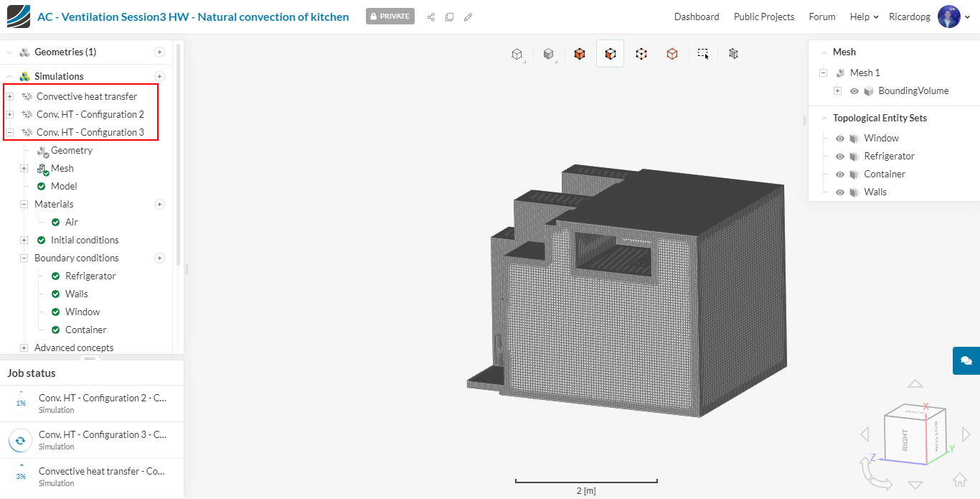The width and height of the screenshot is (980, 499).
Task: Click the share project icon
Action: coord(431,17)
